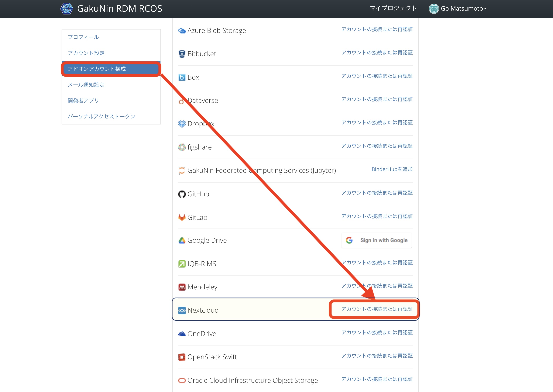Connect account for GitLab
The height and width of the screenshot is (392, 553).
pyautogui.click(x=377, y=216)
